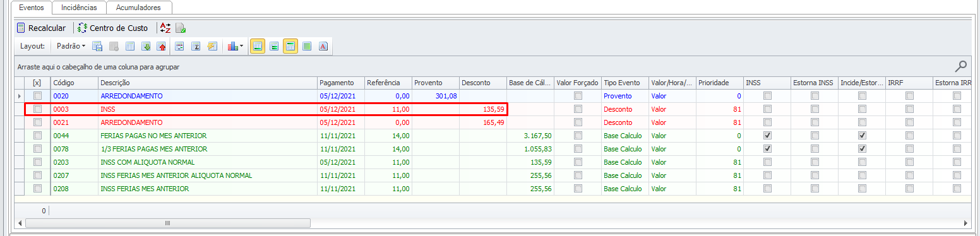Untick INSS checkbox of FERIAS PAGAS NO MES ANTERIOR
The image size is (980, 236).
pos(767,136)
